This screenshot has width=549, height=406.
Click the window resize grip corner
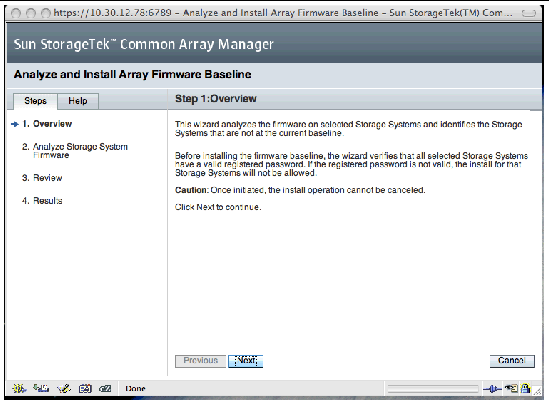(x=537, y=392)
